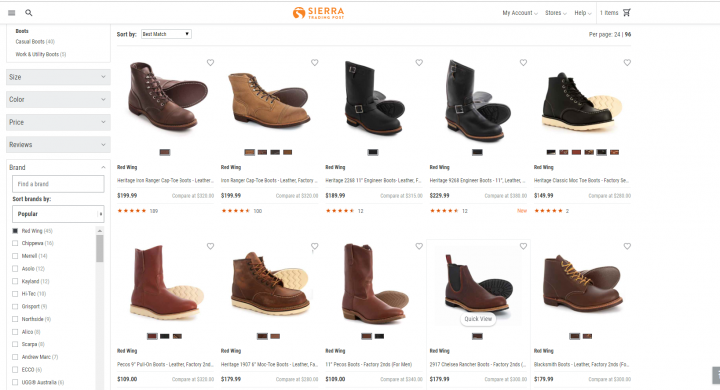Open the hamburger menu icon

click(11, 13)
